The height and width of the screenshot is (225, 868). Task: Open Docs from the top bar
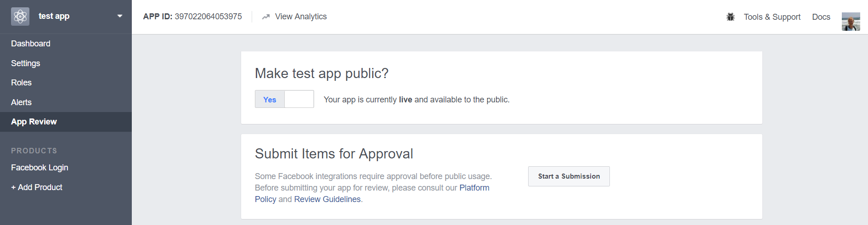point(821,17)
